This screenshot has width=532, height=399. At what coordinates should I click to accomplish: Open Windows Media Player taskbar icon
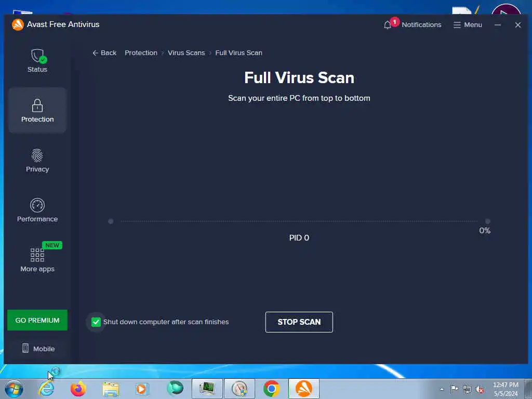[142, 389]
